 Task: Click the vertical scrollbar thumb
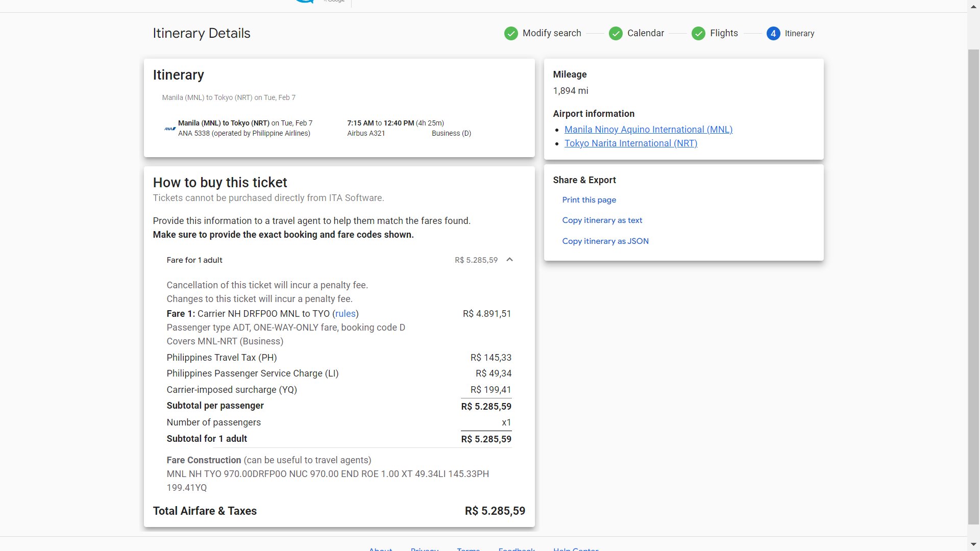click(973, 287)
